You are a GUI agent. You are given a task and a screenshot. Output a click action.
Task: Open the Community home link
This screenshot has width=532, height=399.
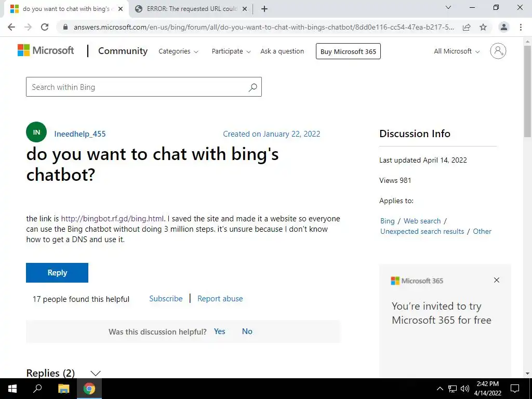pos(123,51)
